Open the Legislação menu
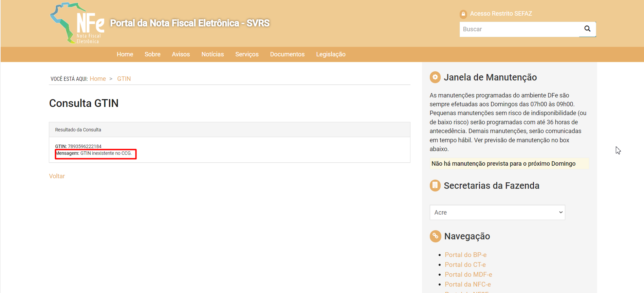Image resolution: width=644 pixels, height=293 pixels. (x=331, y=54)
